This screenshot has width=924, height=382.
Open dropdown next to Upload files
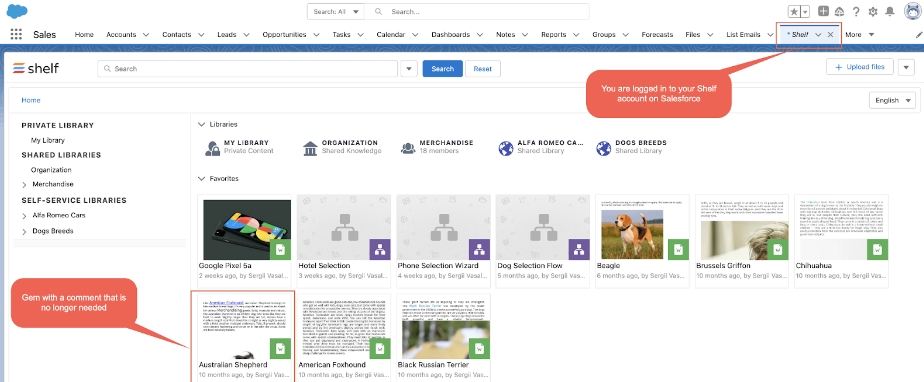(906, 67)
